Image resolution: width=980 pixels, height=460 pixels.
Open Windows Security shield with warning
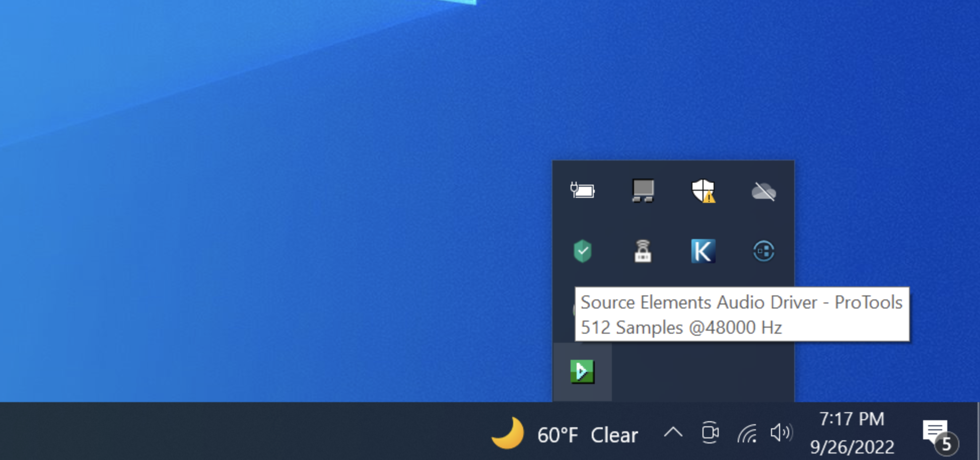click(704, 191)
